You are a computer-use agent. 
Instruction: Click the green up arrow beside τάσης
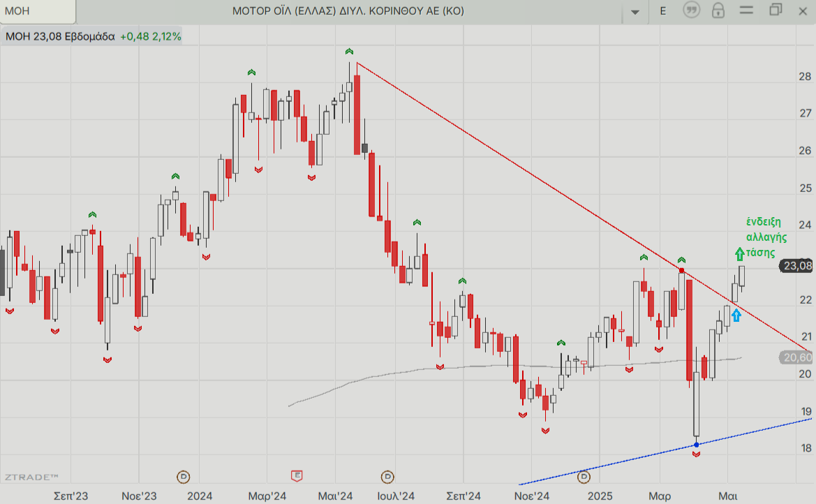tap(739, 254)
